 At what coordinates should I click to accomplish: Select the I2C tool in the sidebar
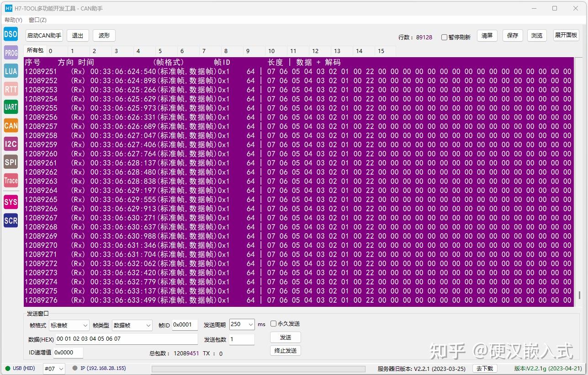[10, 144]
